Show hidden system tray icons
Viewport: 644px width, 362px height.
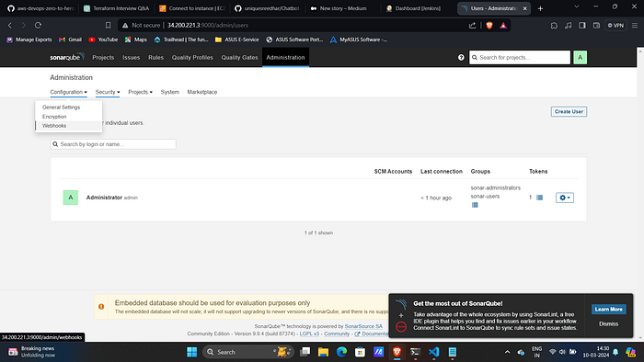[x=507, y=352]
